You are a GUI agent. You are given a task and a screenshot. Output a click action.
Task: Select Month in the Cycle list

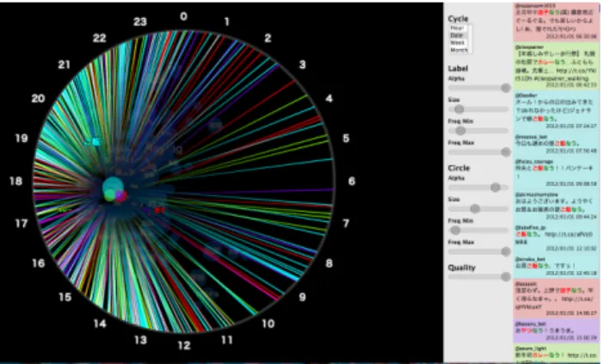click(460, 50)
